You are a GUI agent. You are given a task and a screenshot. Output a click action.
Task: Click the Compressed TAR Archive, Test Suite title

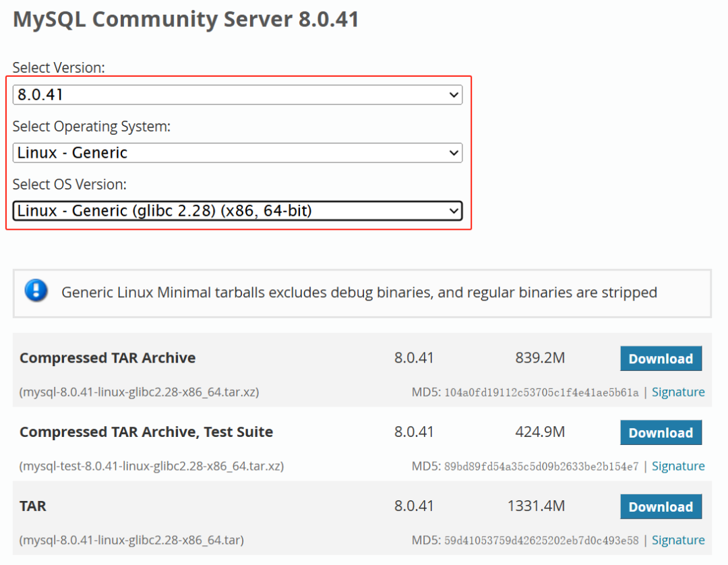(146, 432)
